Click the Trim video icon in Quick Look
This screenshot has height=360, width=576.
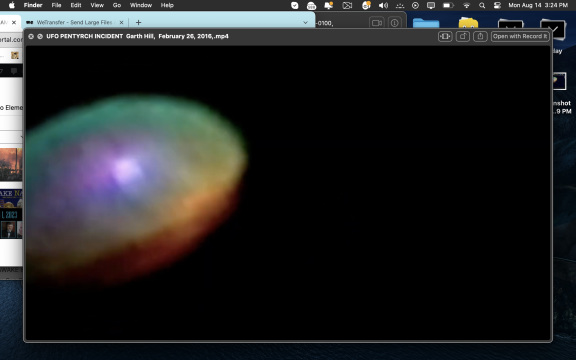tap(445, 36)
